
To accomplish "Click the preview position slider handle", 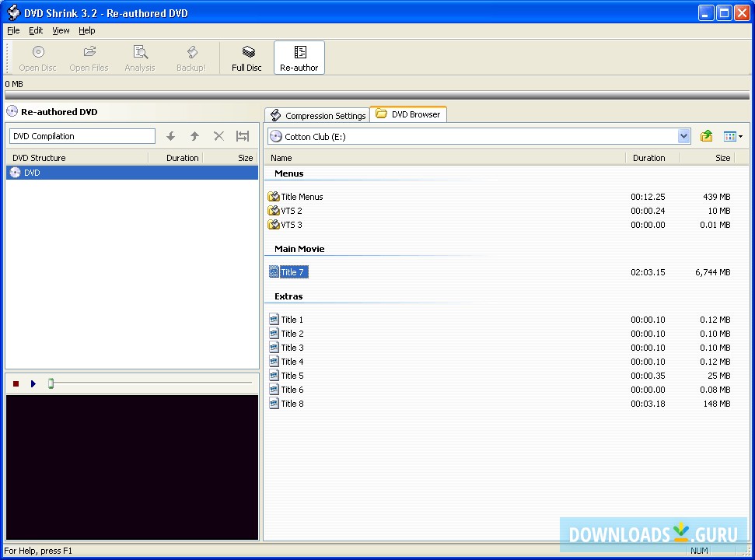I will 51,383.
